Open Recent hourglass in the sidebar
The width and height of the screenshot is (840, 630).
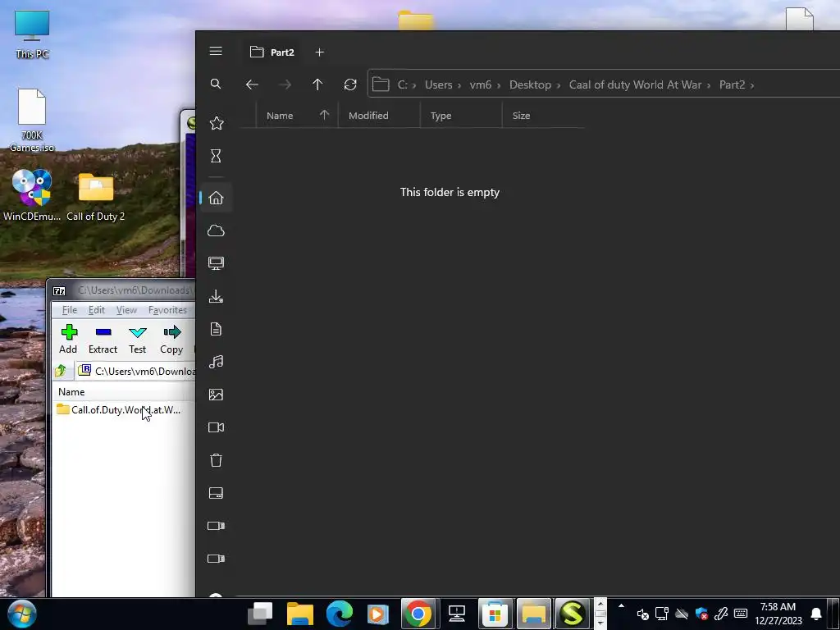tap(216, 156)
